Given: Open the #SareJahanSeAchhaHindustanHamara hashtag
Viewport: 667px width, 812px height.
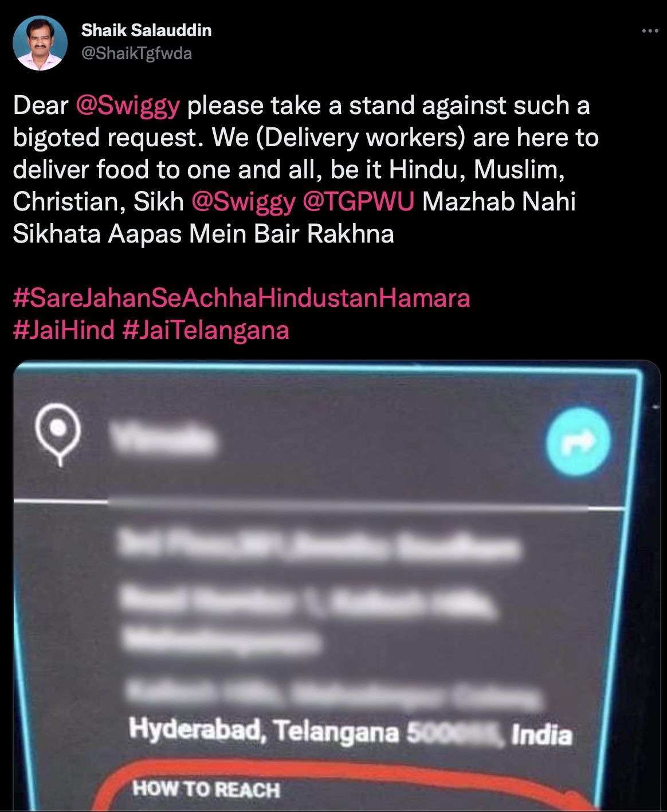Looking at the screenshot, I should (x=241, y=298).
